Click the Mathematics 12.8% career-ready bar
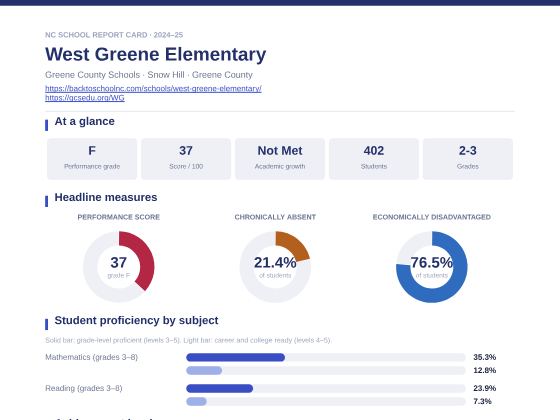Screen dimensions: 560x420 click(326, 370)
